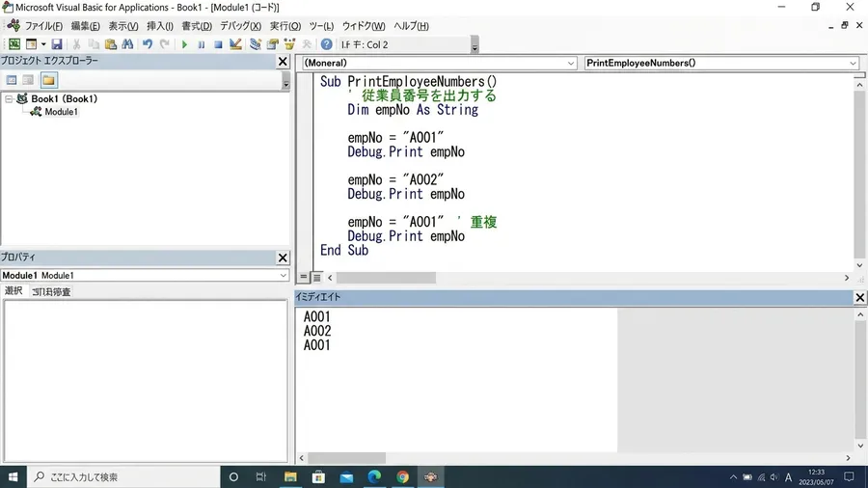Open the 表示(V) menu

point(122,26)
